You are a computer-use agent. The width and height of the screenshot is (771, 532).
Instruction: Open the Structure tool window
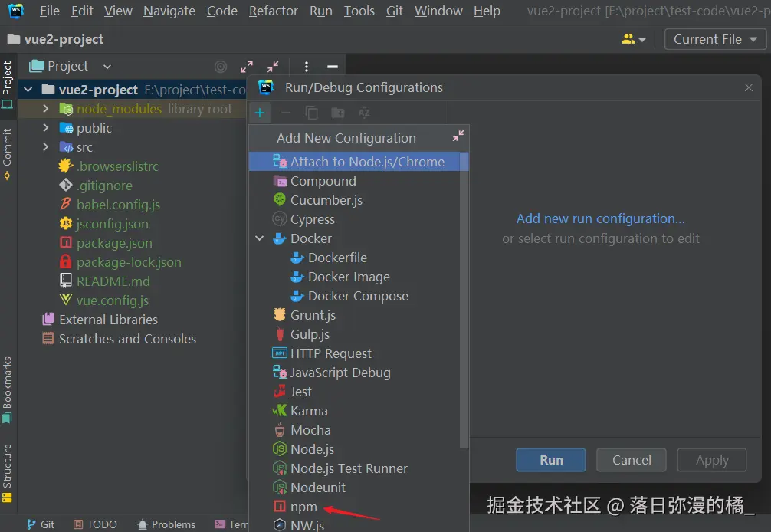8,469
